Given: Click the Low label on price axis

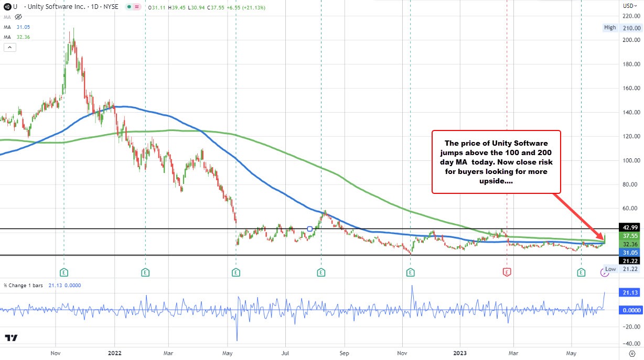Looking at the screenshot, I should pos(610,269).
